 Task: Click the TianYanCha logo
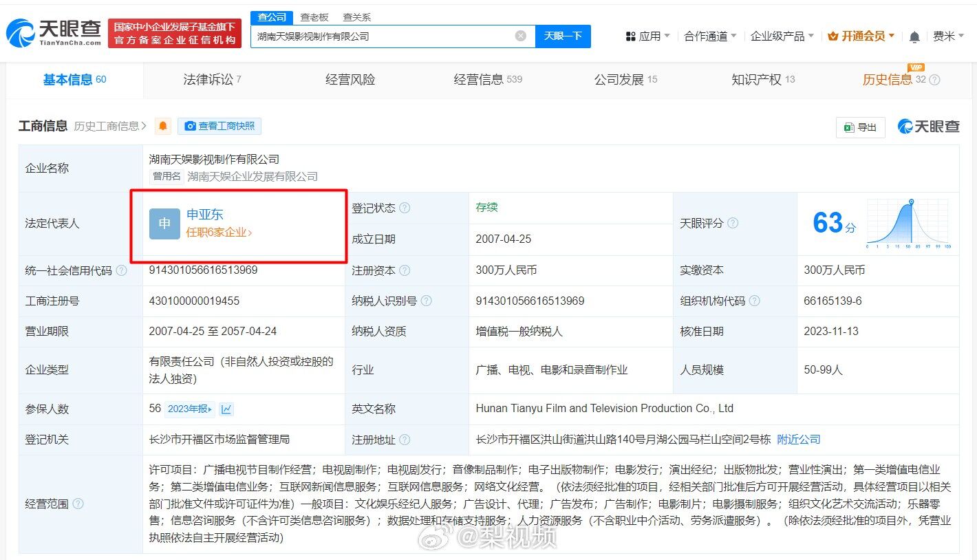[x=54, y=33]
